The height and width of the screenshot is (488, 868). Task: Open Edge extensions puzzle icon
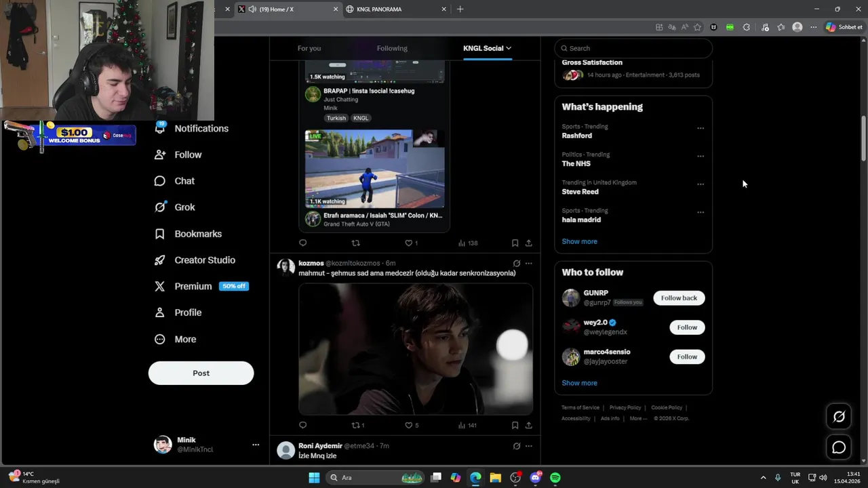pyautogui.click(x=747, y=27)
